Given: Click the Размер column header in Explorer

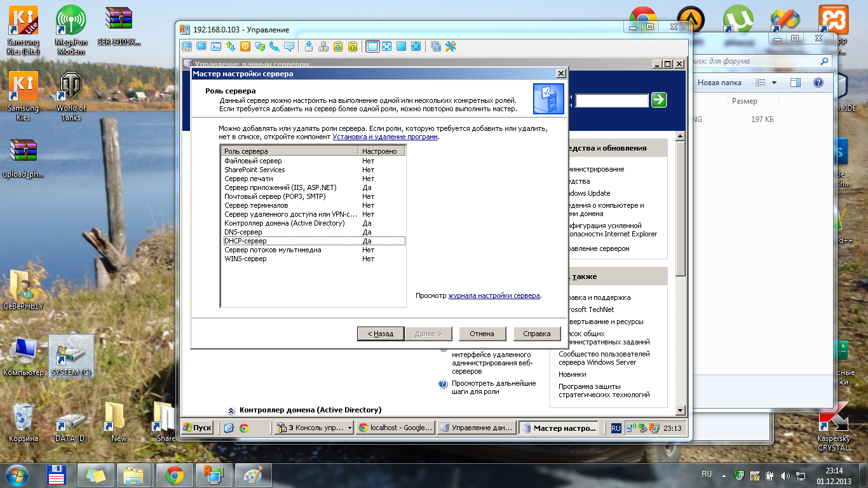Looking at the screenshot, I should (744, 101).
